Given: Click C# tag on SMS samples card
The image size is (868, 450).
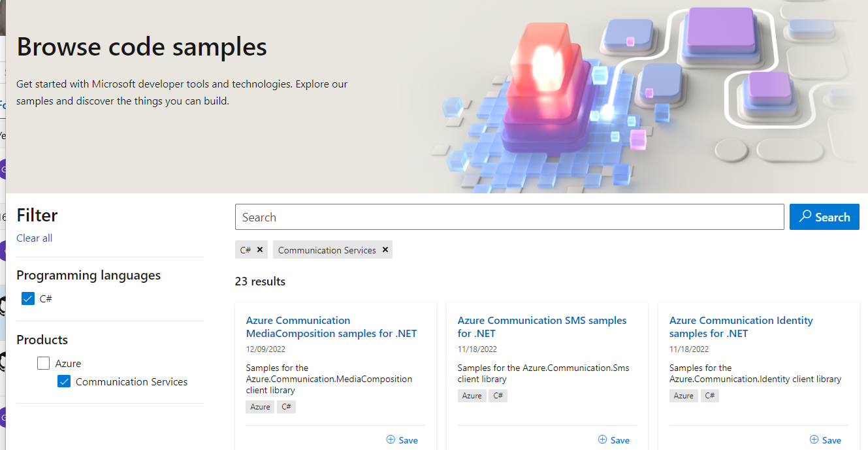Looking at the screenshot, I should click(x=498, y=395).
